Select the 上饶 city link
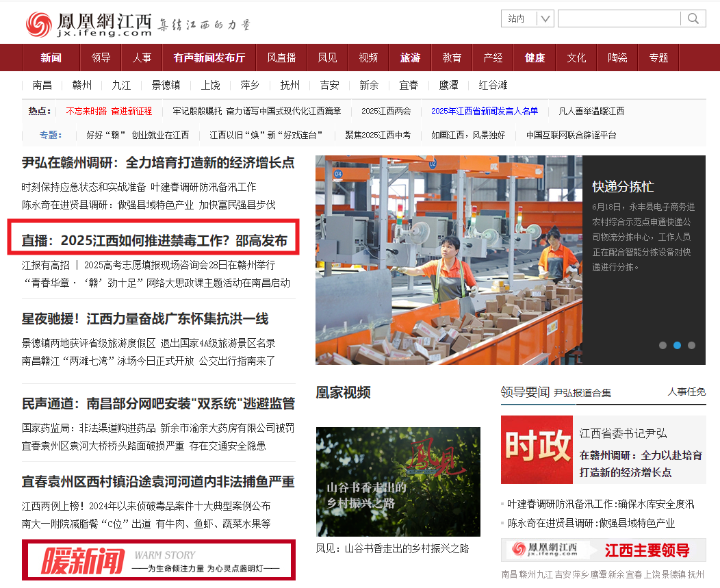The height and width of the screenshot is (588, 720). pos(211,85)
